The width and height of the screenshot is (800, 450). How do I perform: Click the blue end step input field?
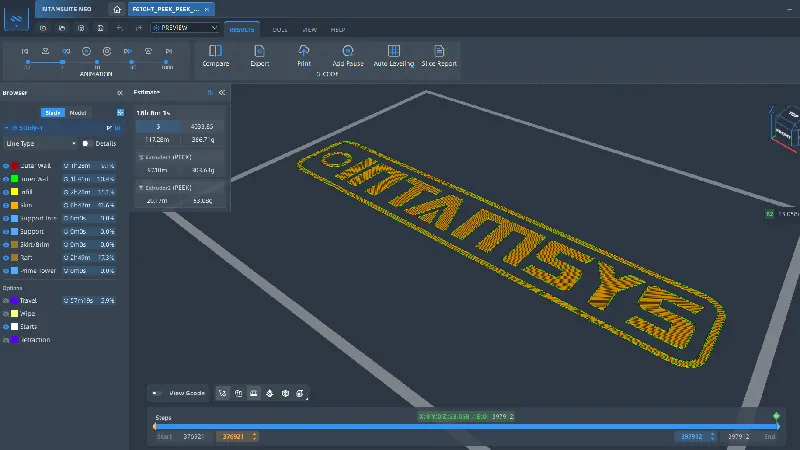[x=695, y=437]
